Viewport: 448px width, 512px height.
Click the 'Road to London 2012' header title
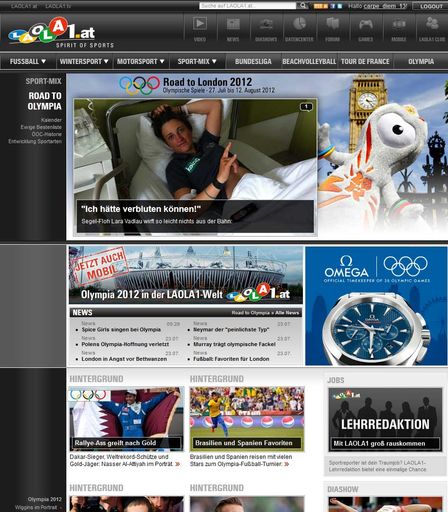(207, 82)
